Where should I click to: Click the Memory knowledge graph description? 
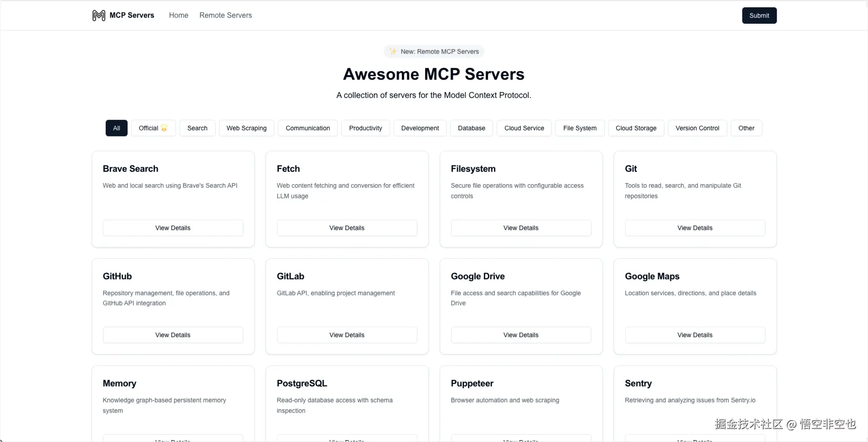click(164, 405)
